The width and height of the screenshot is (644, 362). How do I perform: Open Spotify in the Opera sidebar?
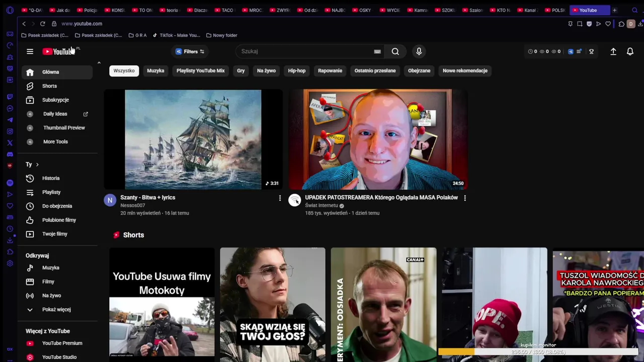click(x=10, y=183)
